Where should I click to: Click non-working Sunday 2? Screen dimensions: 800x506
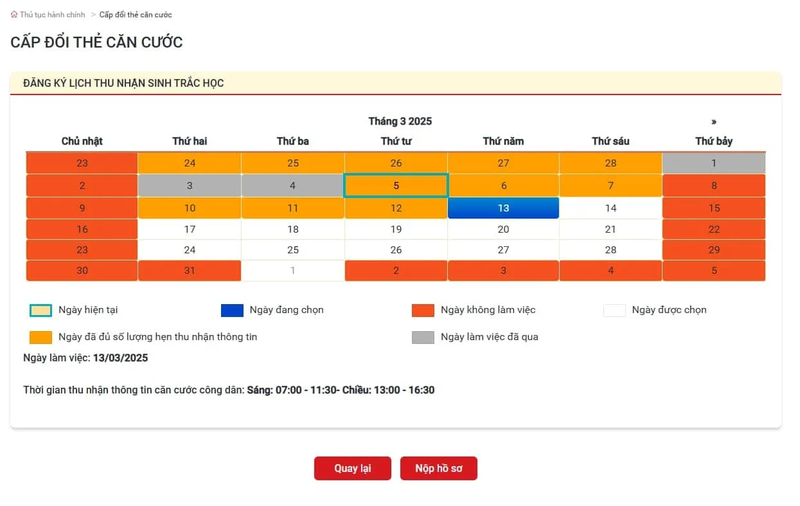pos(82,186)
